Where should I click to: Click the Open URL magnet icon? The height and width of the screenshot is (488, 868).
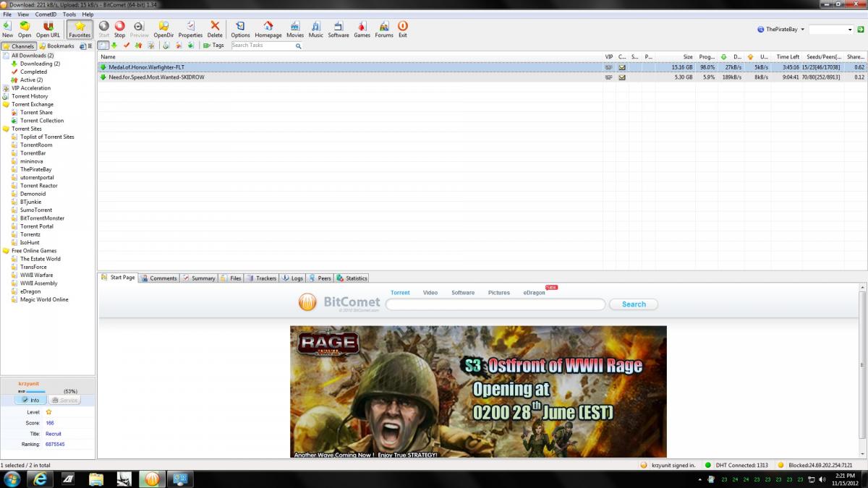click(48, 29)
